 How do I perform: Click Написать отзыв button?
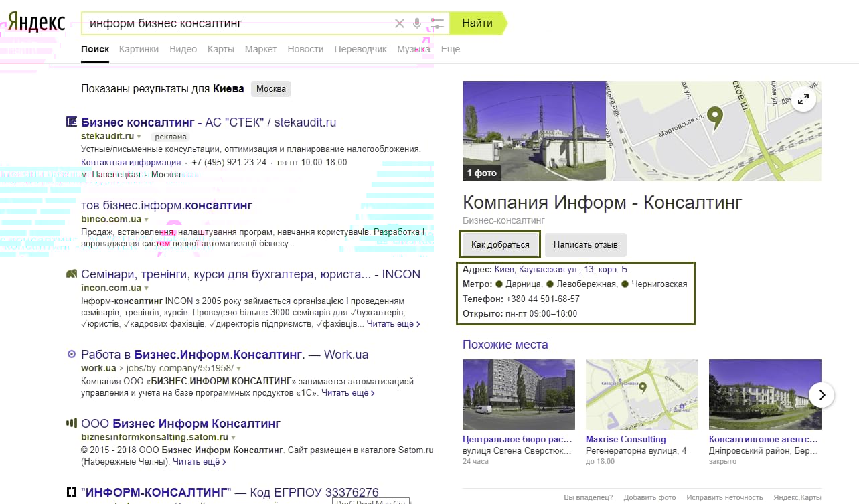click(x=586, y=245)
